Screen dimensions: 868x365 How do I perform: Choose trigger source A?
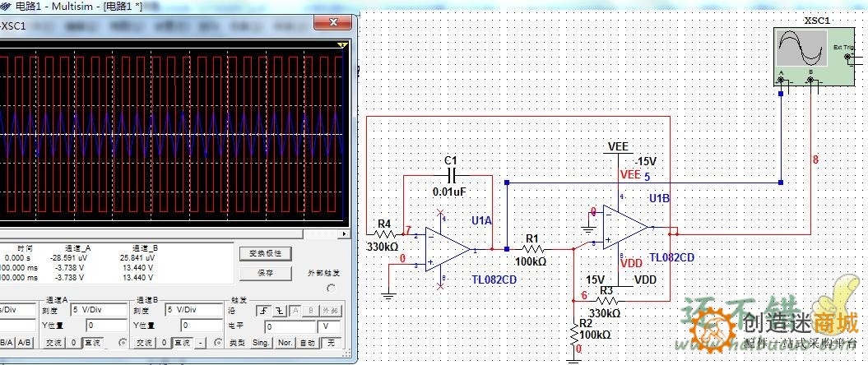point(296,311)
